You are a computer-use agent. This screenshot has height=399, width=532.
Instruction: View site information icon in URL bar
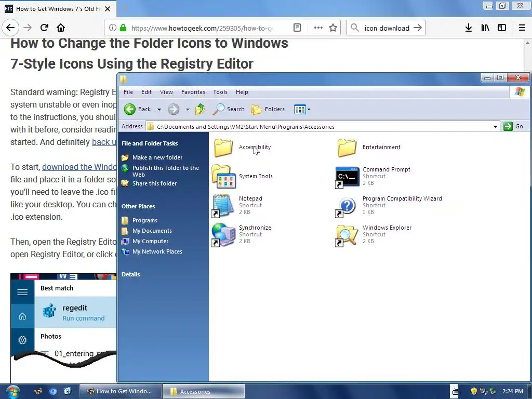[113, 28]
